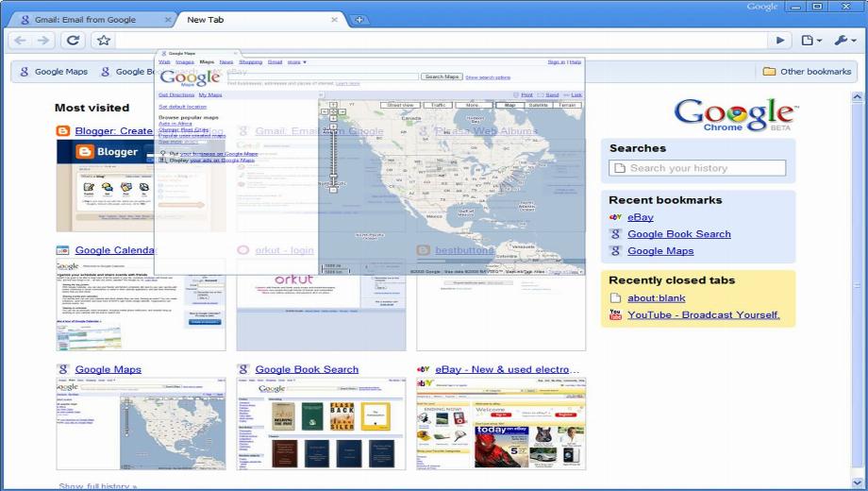
Task: Click the Forward arrow toolbar button
Action: 43,41
